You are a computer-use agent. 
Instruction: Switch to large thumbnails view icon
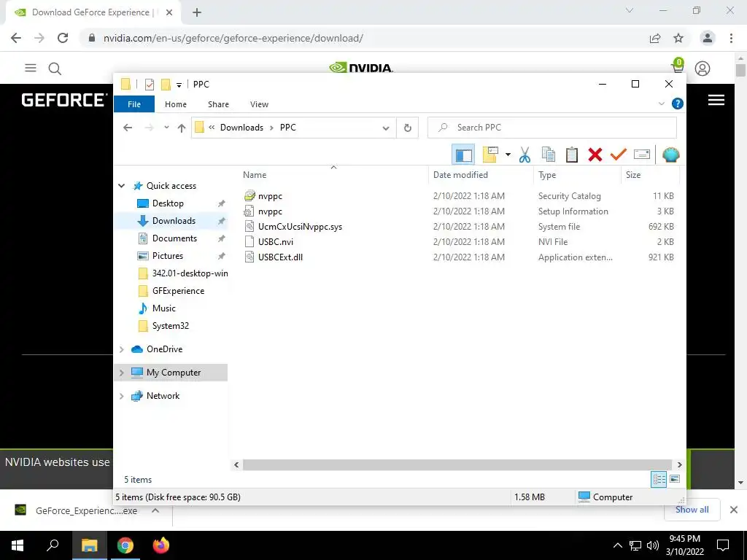675,479
